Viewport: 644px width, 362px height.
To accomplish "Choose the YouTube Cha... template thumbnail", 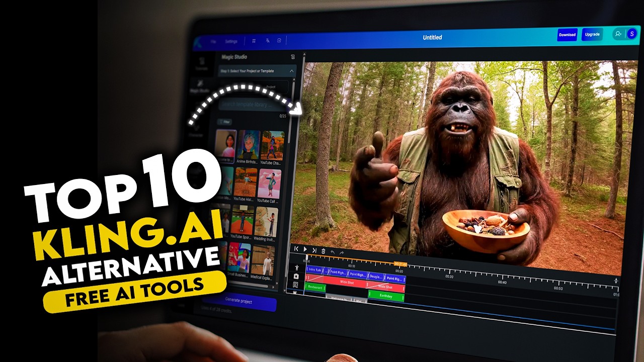I will tap(272, 146).
